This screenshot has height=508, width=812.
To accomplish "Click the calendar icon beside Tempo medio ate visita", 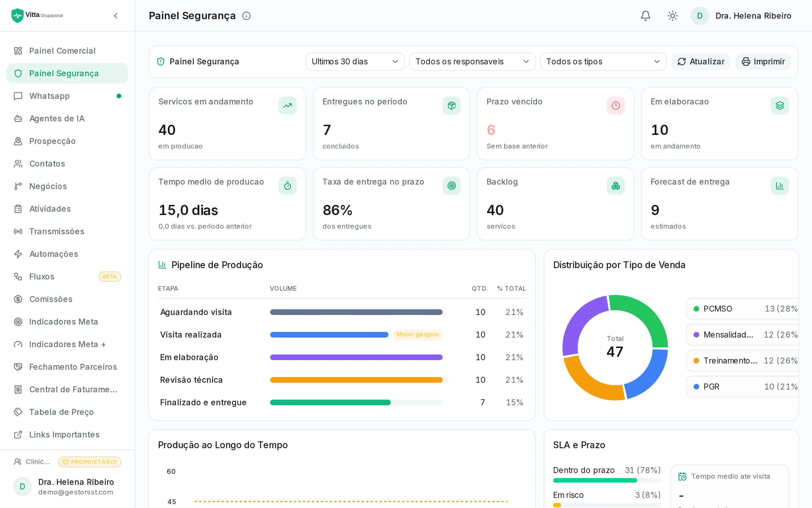I will 683,476.
